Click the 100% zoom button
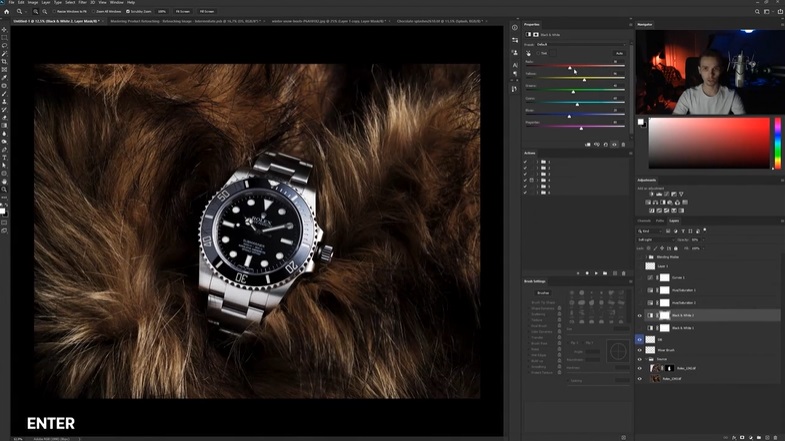The width and height of the screenshot is (785, 441). tap(162, 12)
